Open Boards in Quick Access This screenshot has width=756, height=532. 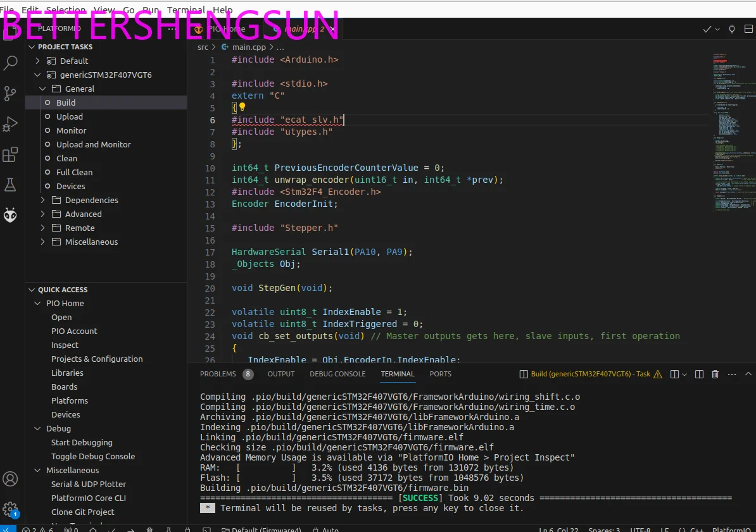(x=64, y=387)
